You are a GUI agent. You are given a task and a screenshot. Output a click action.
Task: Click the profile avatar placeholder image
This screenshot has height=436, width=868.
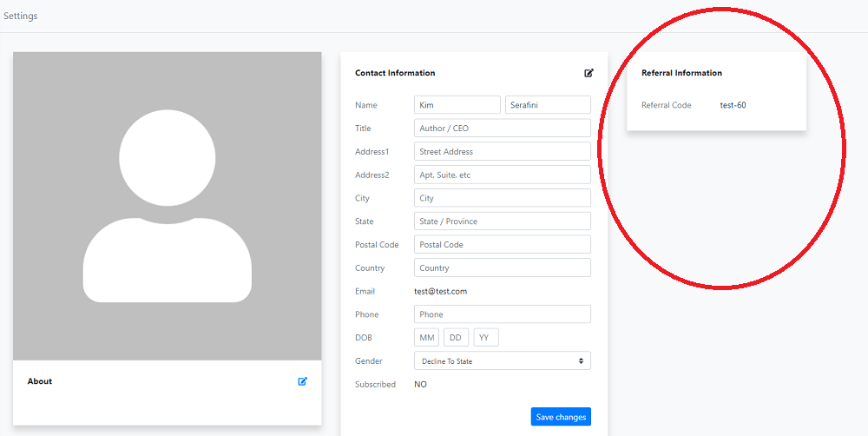[x=168, y=206]
